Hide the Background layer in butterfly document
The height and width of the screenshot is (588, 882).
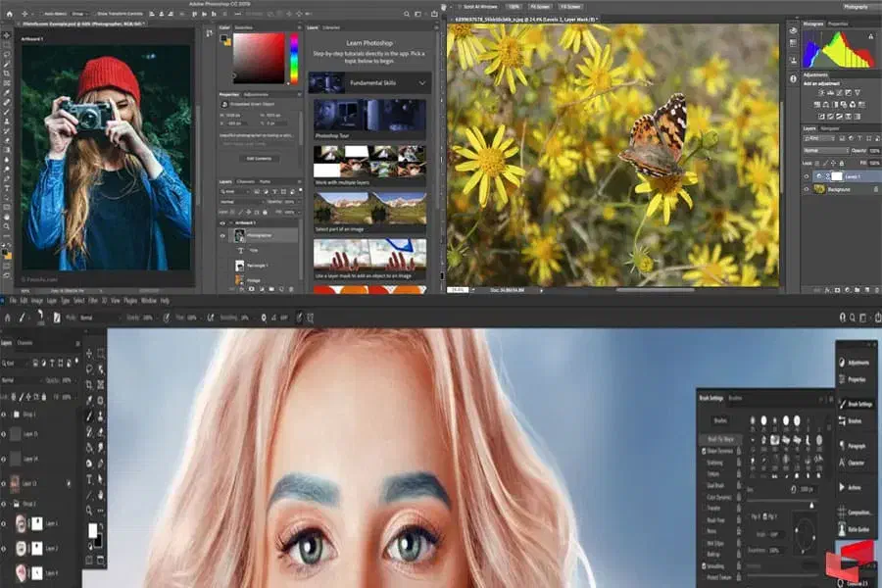807,188
